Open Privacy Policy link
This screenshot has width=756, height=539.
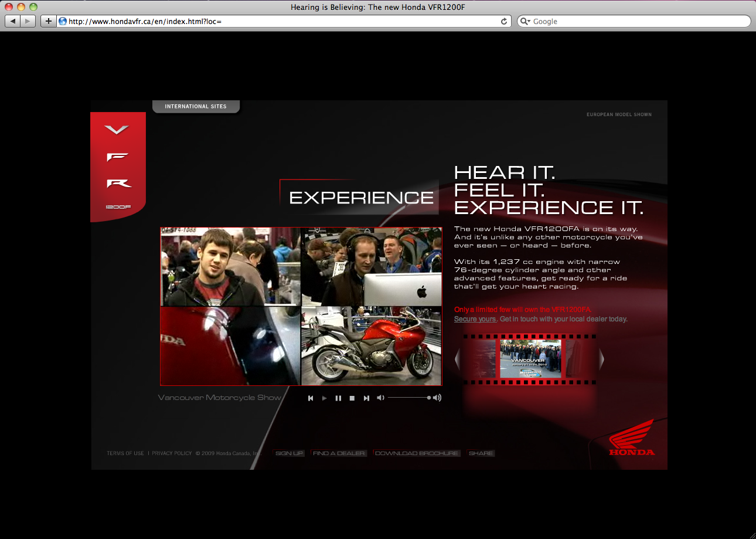click(172, 453)
